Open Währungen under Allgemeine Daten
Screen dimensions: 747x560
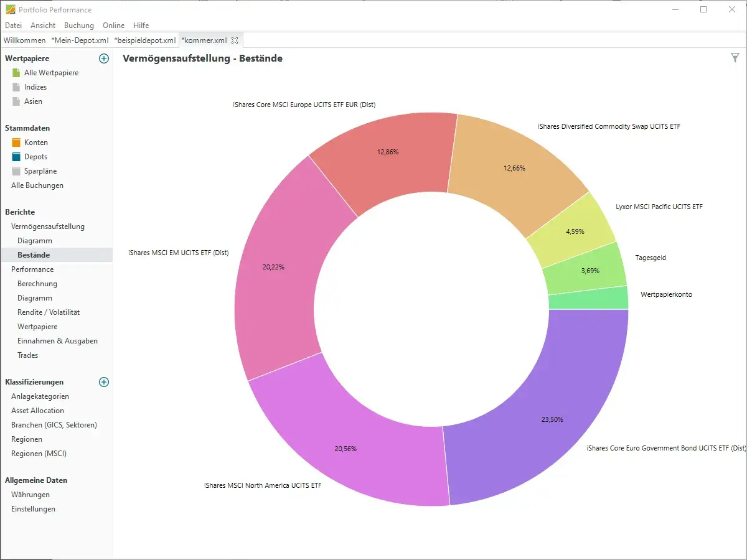point(31,495)
